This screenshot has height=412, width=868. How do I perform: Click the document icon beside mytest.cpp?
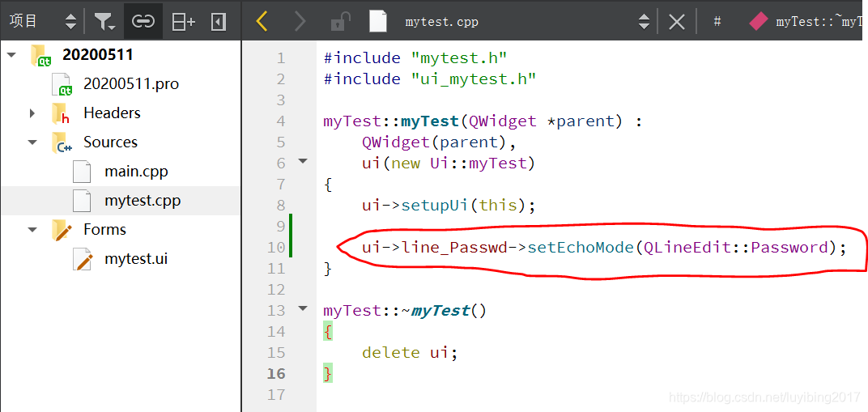377,22
